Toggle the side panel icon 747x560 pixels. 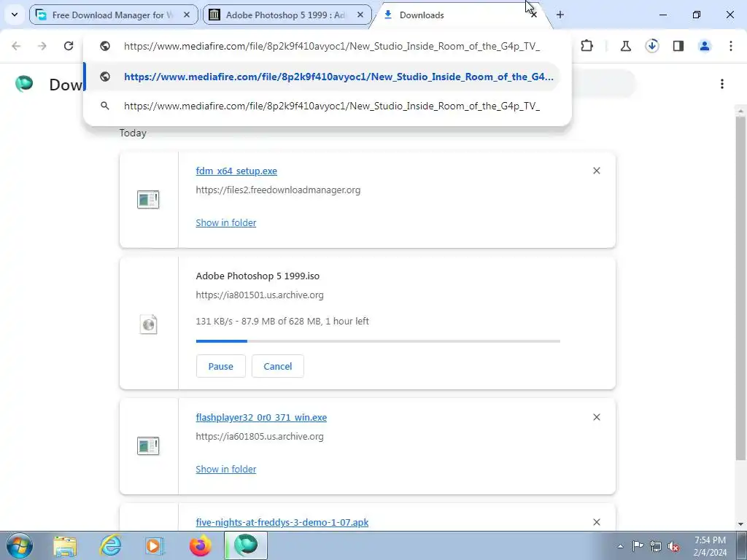tap(678, 46)
